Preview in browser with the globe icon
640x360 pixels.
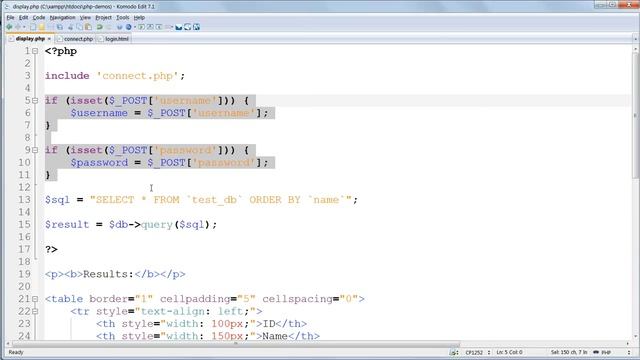tap(129, 27)
